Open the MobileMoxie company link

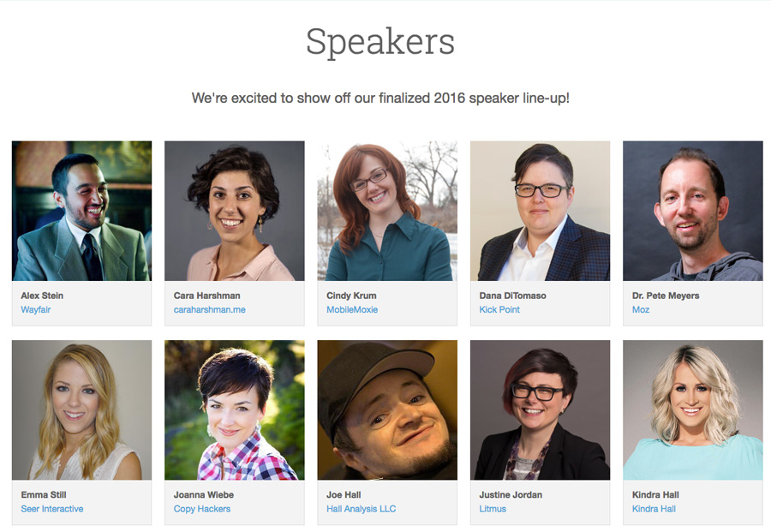click(x=352, y=310)
